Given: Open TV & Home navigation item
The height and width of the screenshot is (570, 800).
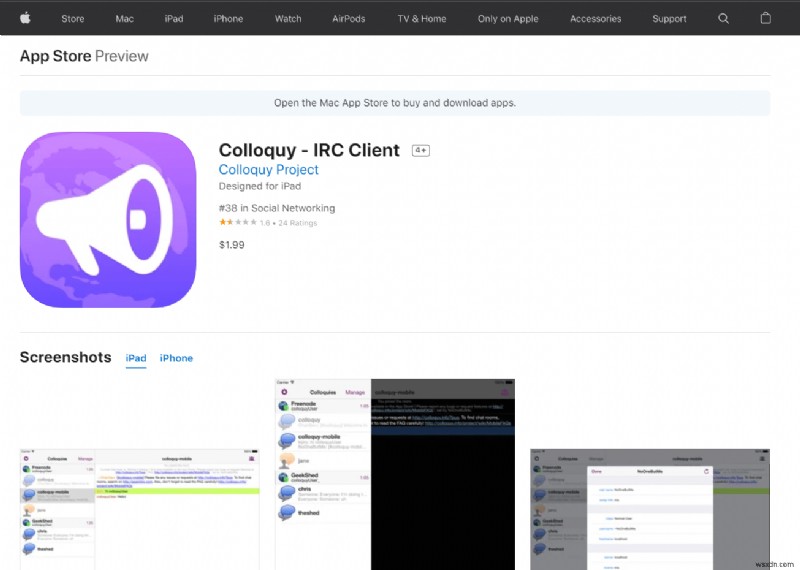Looking at the screenshot, I should (422, 19).
